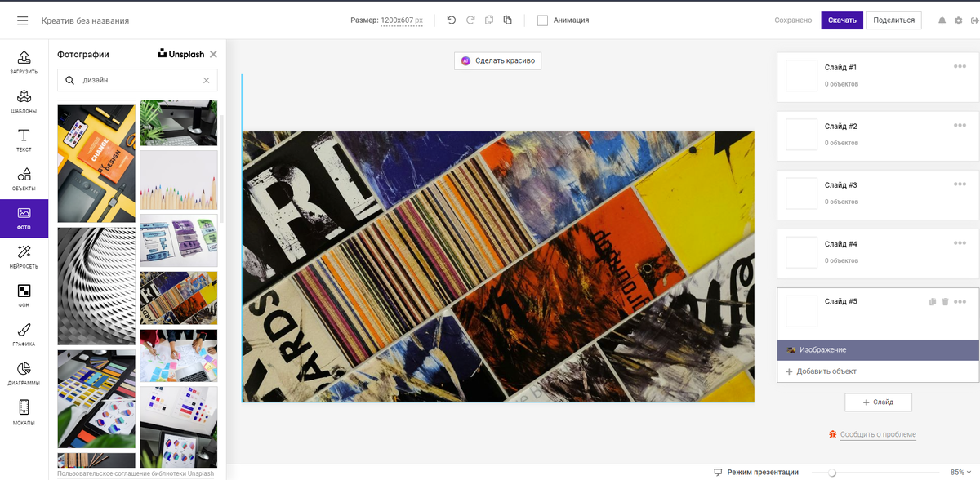Click the Redo arrow icon
The width and height of the screenshot is (980, 480).
coord(470,20)
